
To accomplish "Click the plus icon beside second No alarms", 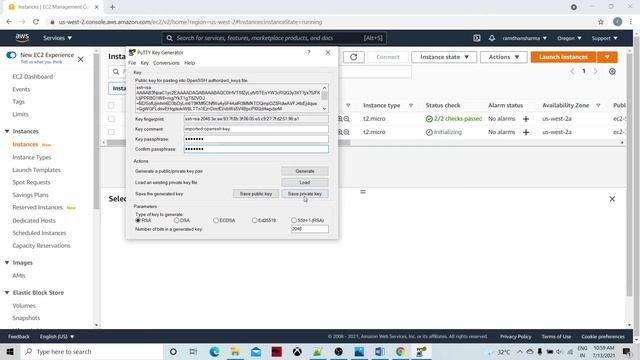I will click(526, 132).
